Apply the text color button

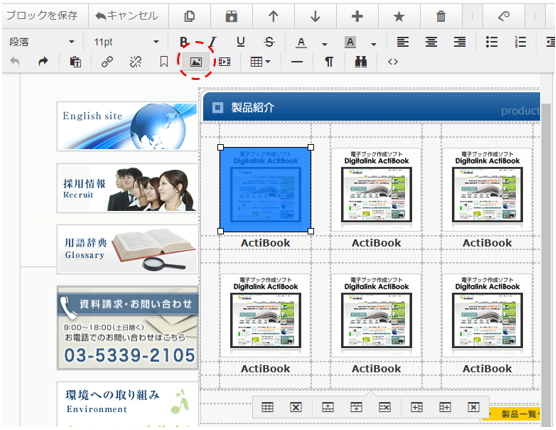(301, 43)
